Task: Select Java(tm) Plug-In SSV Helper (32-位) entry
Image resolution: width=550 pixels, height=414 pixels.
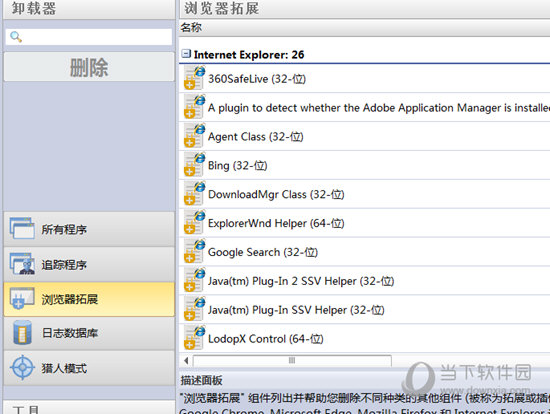Action: point(364,310)
